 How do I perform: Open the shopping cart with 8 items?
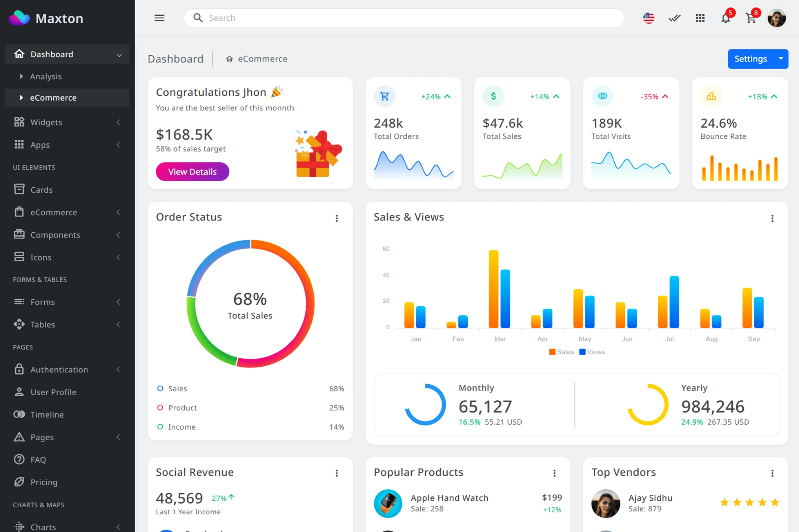(x=751, y=18)
